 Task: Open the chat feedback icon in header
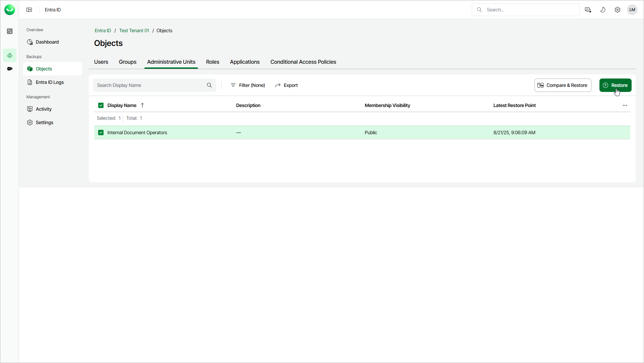588,10
